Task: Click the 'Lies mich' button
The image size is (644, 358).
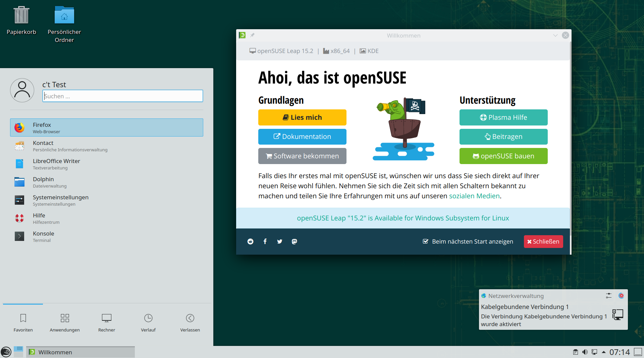Action: pyautogui.click(x=302, y=117)
